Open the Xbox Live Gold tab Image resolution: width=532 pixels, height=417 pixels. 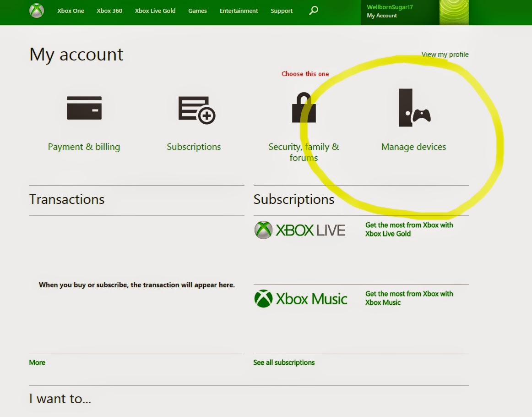pos(154,11)
